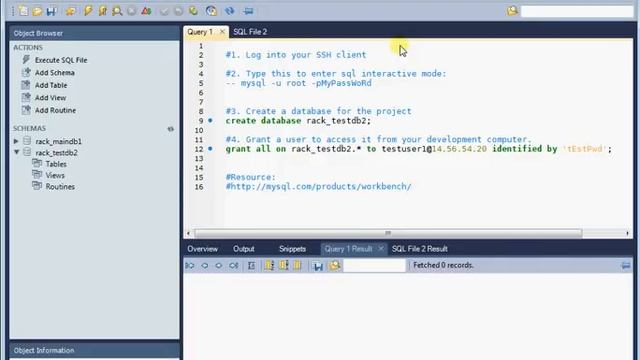The width and height of the screenshot is (640, 360).
Task: Switch to the SQL File 2 tab
Action: [250, 32]
